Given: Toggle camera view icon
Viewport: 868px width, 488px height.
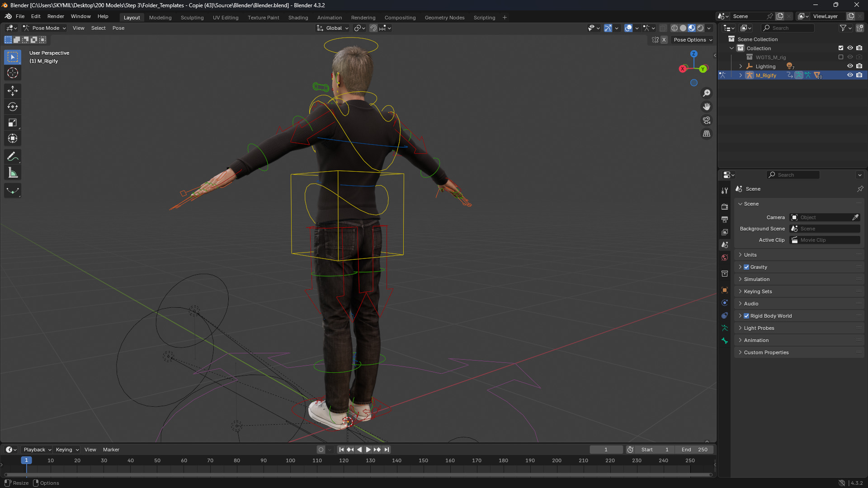Looking at the screenshot, I should [x=707, y=120].
